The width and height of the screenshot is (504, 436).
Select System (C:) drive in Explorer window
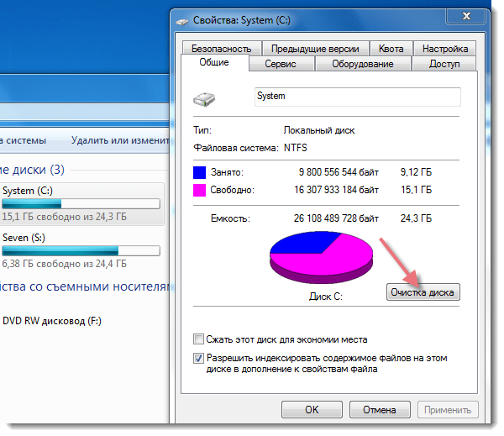(82, 204)
